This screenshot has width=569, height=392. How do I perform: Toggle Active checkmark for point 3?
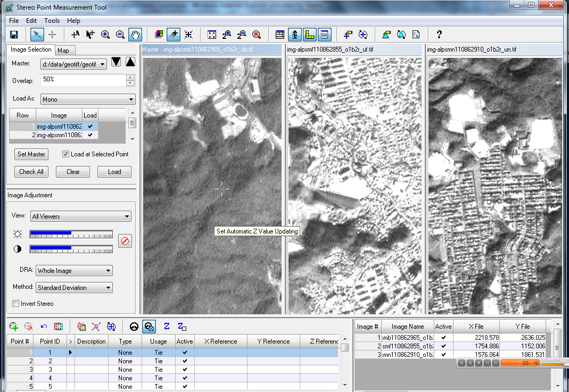pyautogui.click(x=185, y=369)
